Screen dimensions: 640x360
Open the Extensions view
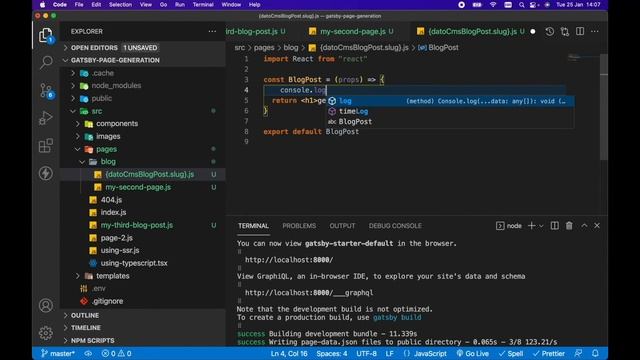[46, 145]
